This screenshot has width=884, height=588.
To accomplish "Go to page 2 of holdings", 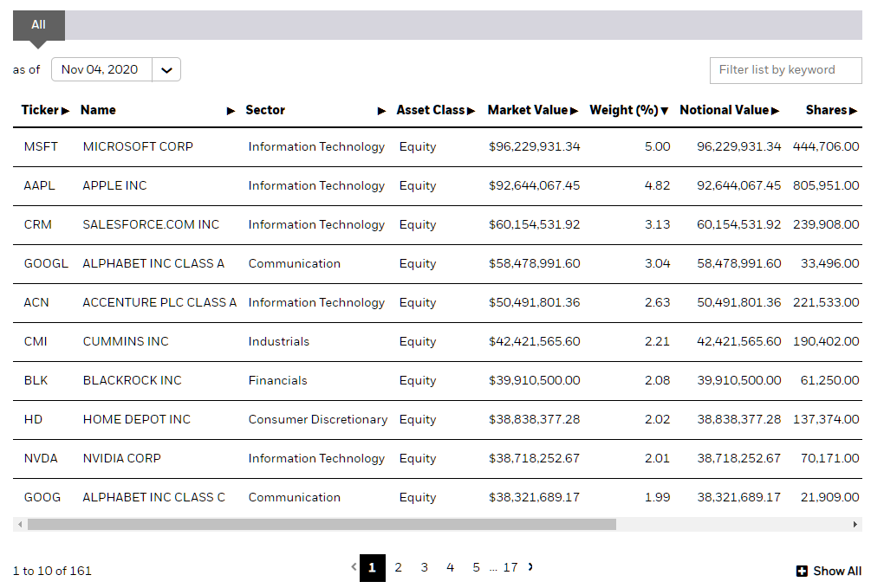I will pyautogui.click(x=398, y=567).
